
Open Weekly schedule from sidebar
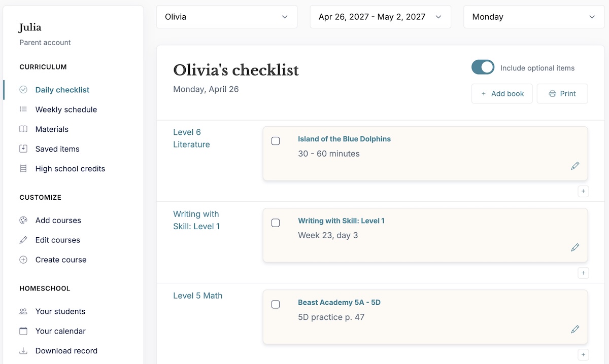66,110
